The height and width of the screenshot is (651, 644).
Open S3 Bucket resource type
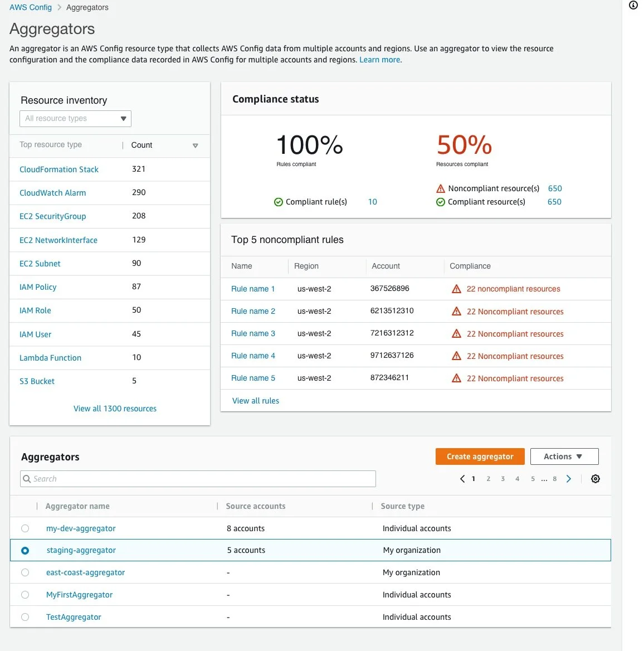pos(37,381)
